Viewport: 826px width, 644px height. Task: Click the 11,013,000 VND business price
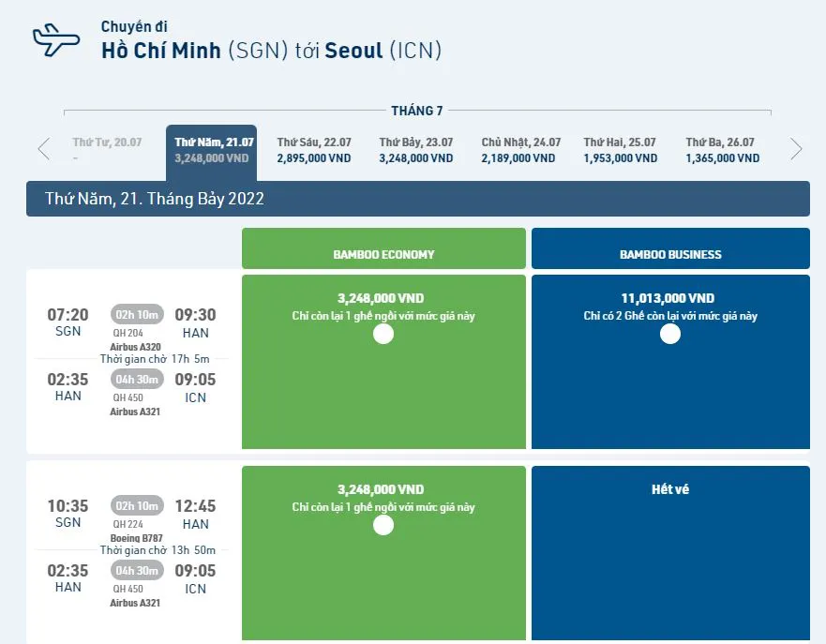click(668, 298)
